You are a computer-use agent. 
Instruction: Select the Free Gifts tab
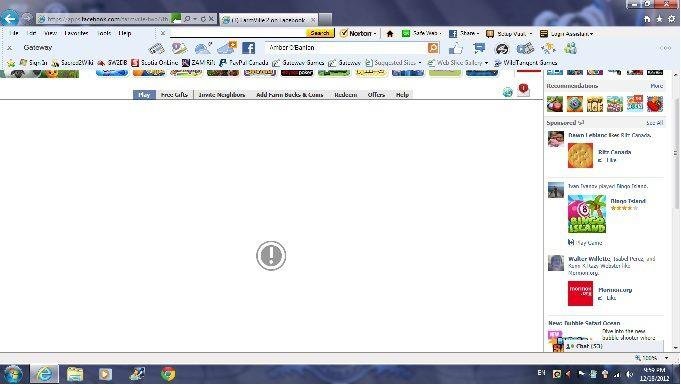click(x=174, y=95)
